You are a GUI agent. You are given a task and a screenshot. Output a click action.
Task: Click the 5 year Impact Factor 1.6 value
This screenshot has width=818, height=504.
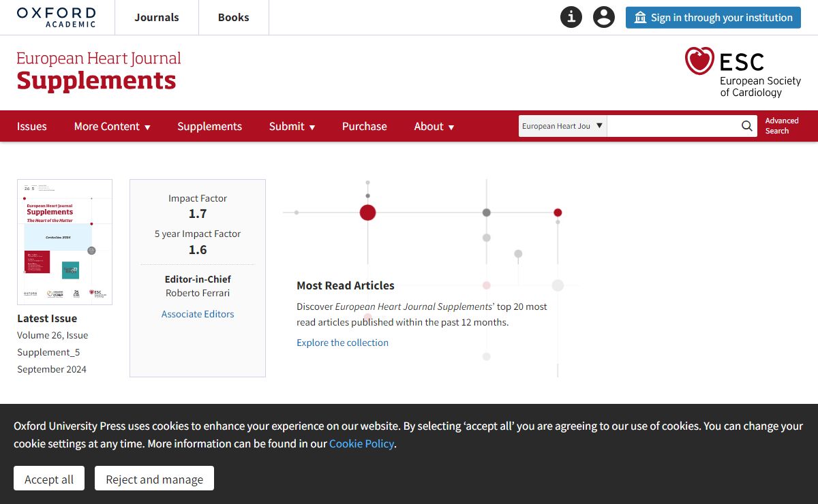coord(198,250)
